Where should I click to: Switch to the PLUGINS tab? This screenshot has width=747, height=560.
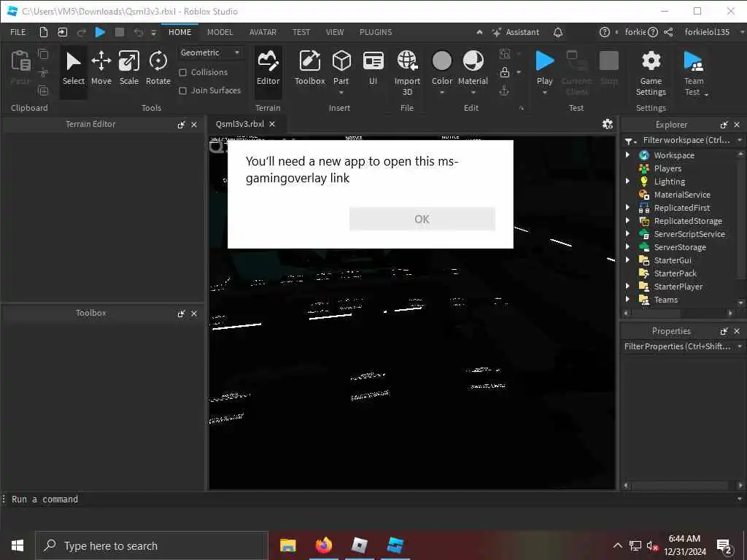pos(376,32)
